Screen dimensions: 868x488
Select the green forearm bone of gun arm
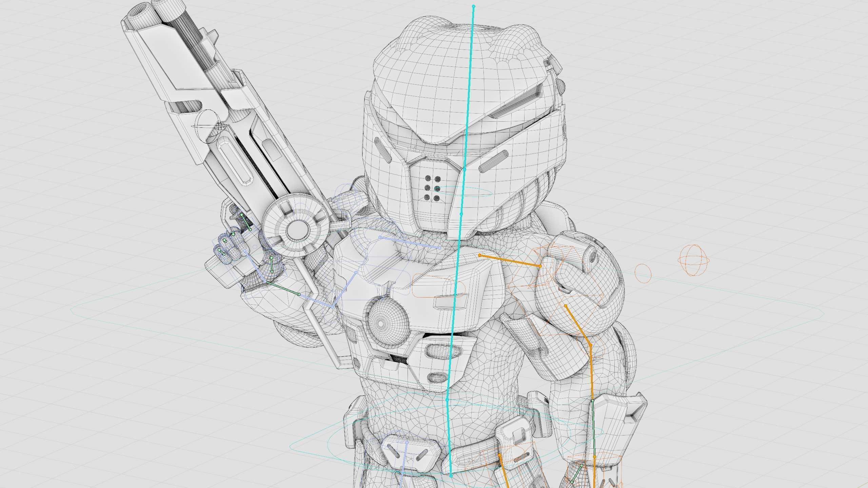pos(282,288)
